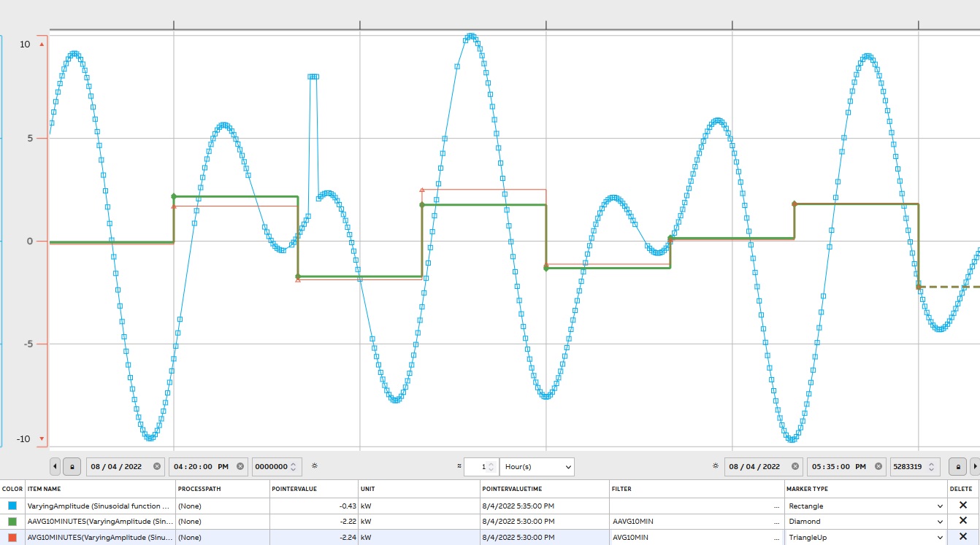Delete the AAVG10MINUTES row

click(962, 522)
